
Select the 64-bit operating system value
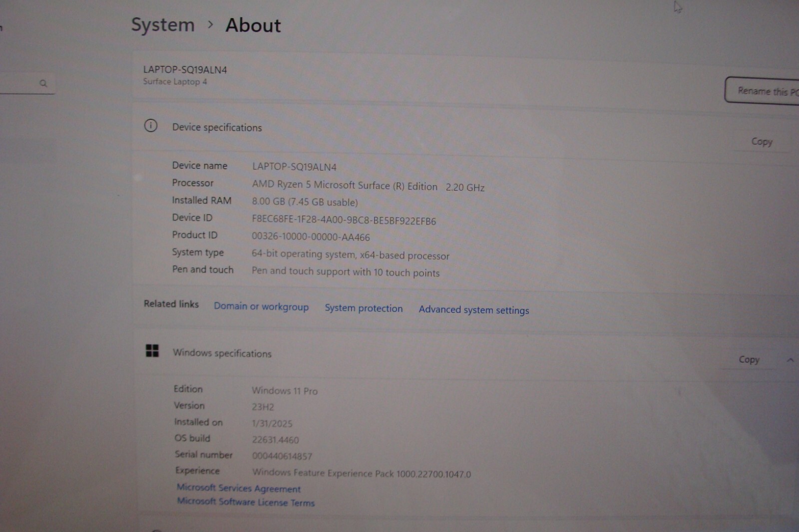[350, 255]
